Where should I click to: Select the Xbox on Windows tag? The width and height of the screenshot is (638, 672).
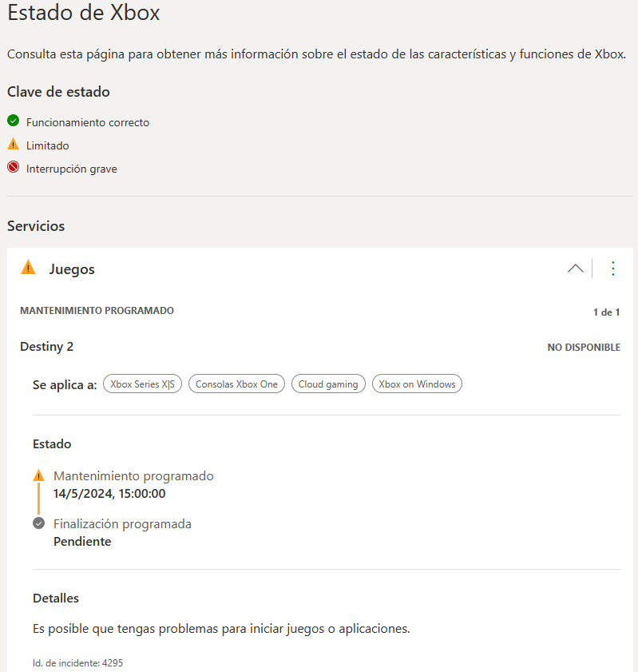417,384
